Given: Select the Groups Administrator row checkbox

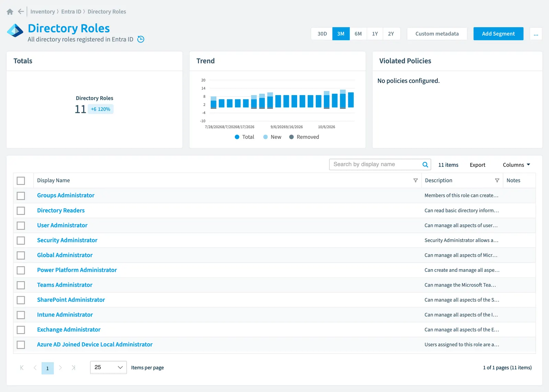Looking at the screenshot, I should coord(21,196).
